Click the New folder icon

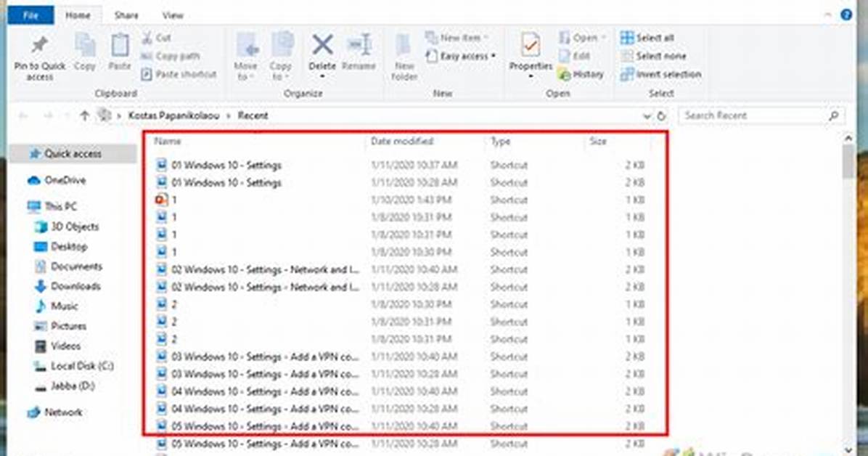tap(404, 46)
